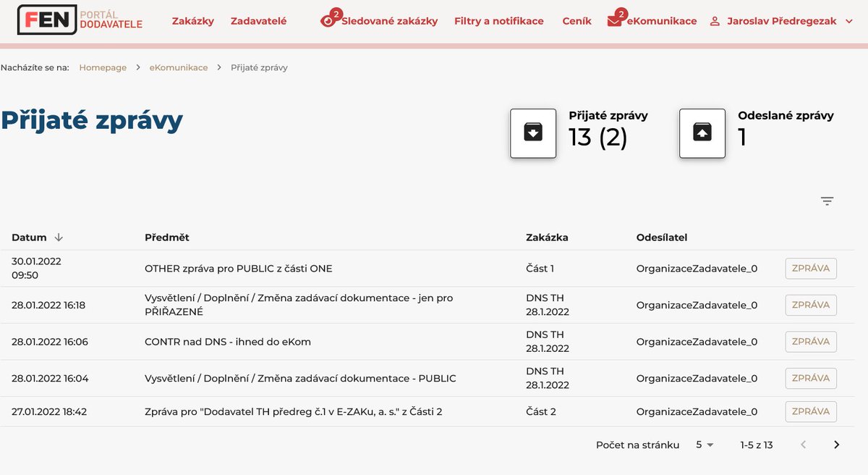Click subject CONTR nad DNS - ihned do eKom
The image size is (868, 475).
(228, 342)
